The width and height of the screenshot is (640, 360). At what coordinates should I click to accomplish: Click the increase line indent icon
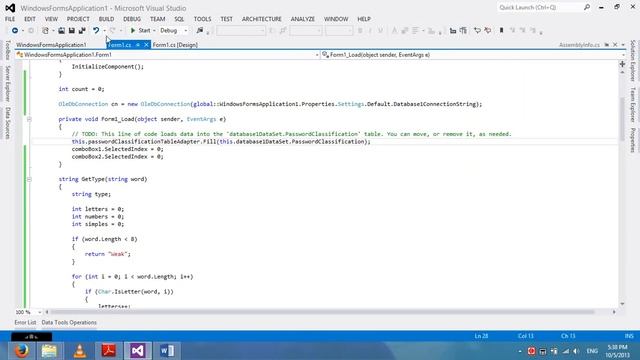coord(463,31)
